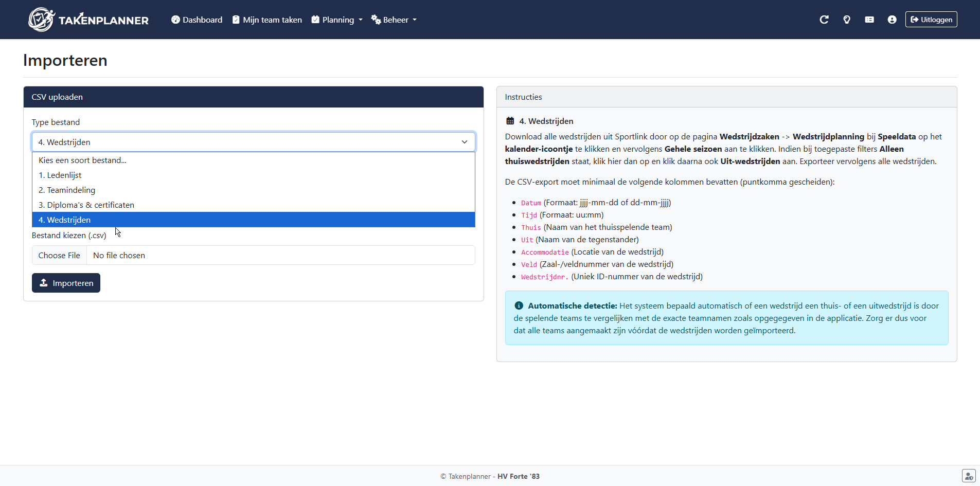Click the Takenplanner logo
980x486 pixels.
[88, 19]
